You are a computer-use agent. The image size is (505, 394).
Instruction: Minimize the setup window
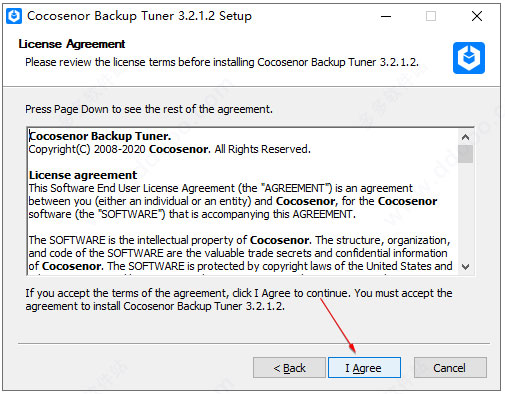click(386, 16)
